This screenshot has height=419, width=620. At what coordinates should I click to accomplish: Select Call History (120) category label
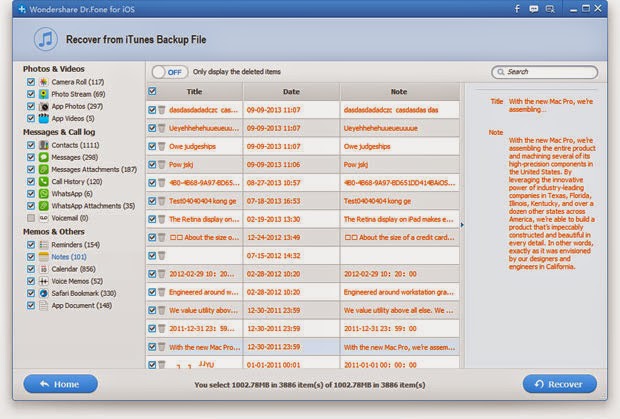click(77, 181)
